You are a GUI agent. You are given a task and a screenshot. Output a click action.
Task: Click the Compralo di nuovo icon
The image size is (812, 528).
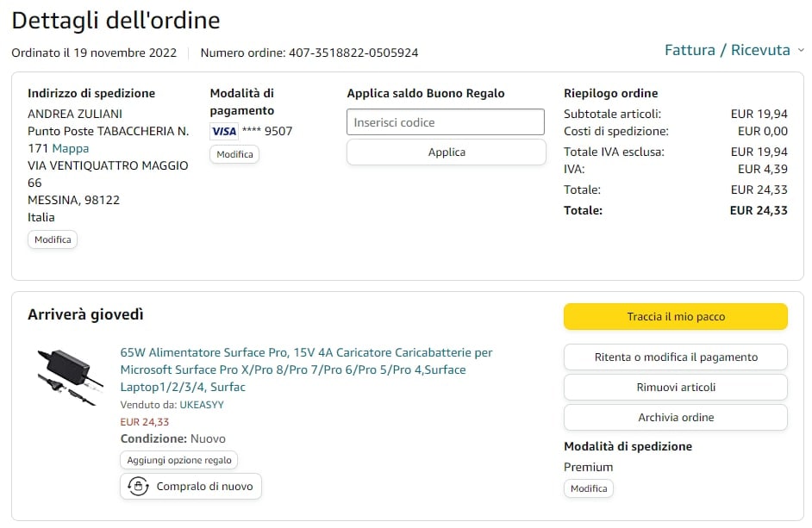[137, 487]
